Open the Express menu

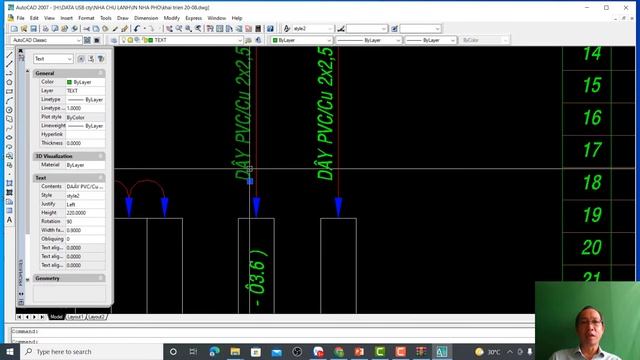[x=193, y=18]
